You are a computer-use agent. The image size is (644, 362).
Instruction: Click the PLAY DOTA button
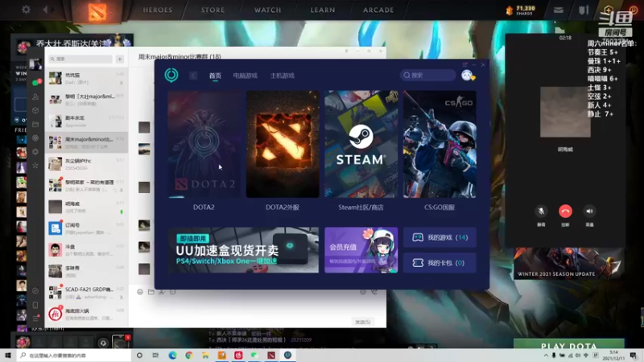coord(569,344)
